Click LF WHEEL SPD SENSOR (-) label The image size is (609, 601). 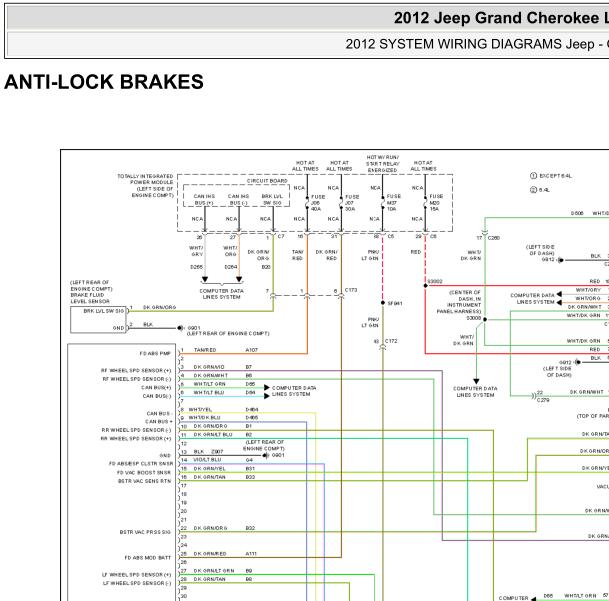coord(137,583)
